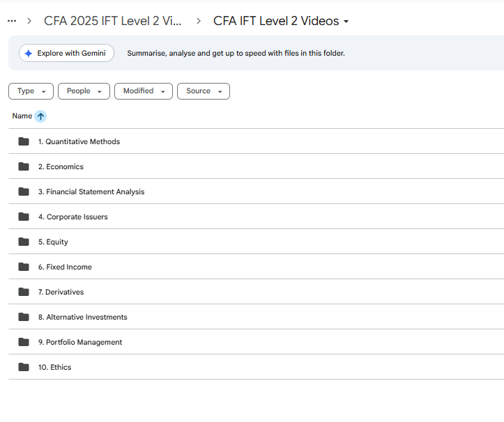The image size is (504, 422).
Task: Show hidden breadcrumb folders via ellipsis
Action: [11, 21]
